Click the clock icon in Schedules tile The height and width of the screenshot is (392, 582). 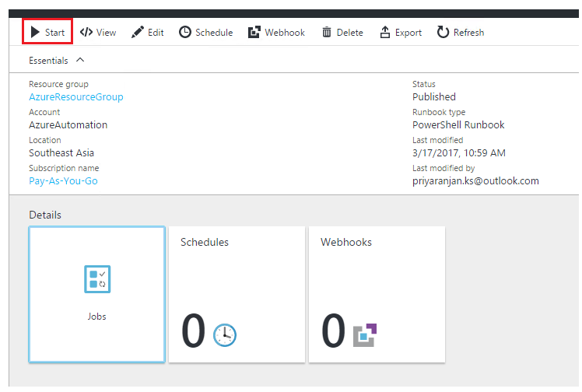(225, 335)
